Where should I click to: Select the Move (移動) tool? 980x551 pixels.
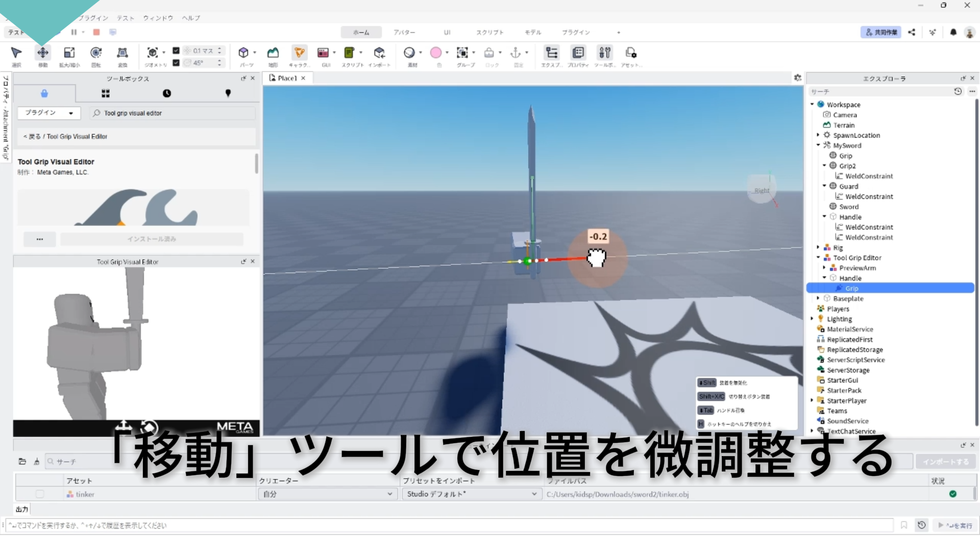43,53
